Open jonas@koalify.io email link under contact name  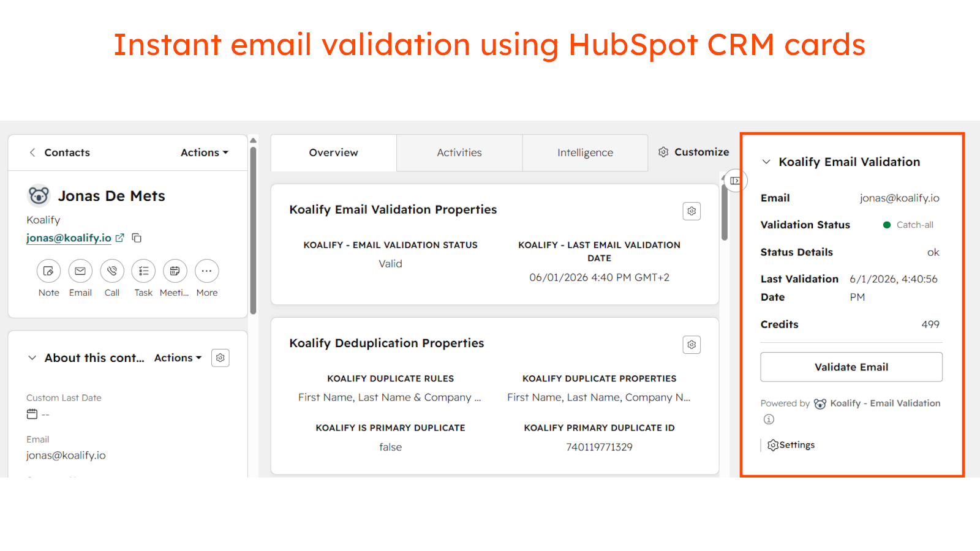click(x=69, y=238)
